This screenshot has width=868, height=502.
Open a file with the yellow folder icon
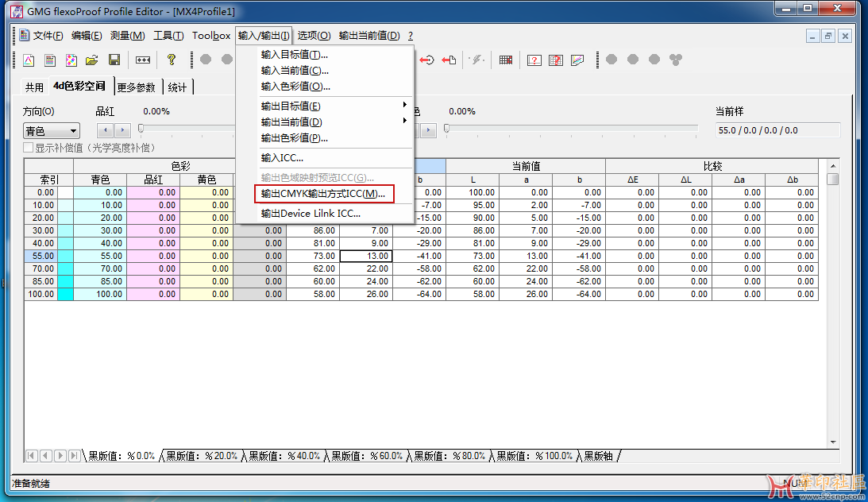point(92,60)
